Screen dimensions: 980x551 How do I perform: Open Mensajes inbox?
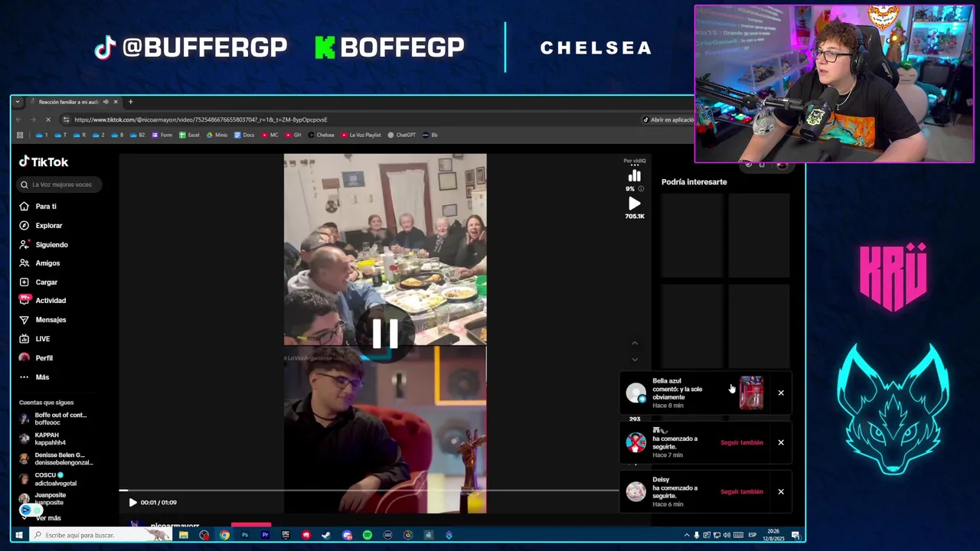(43, 320)
